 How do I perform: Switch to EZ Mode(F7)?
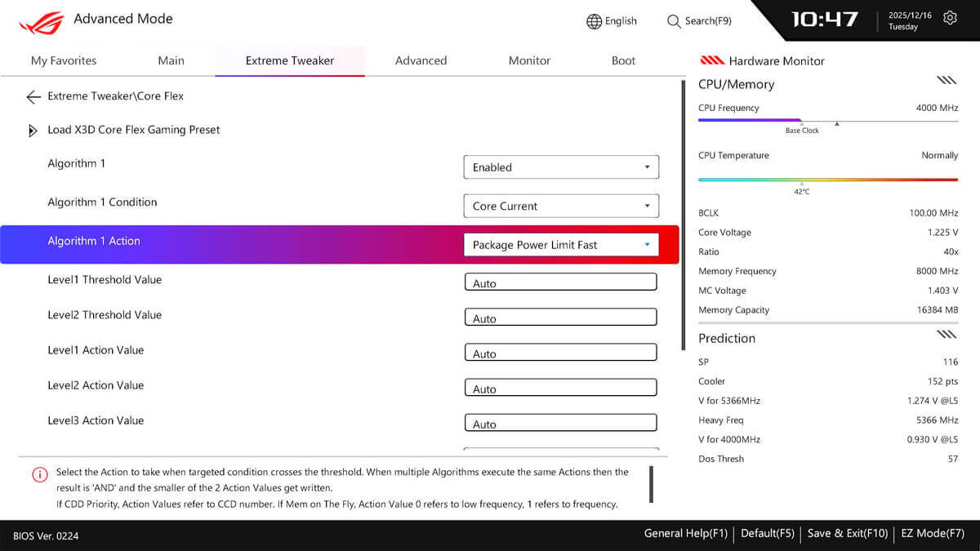(x=933, y=534)
